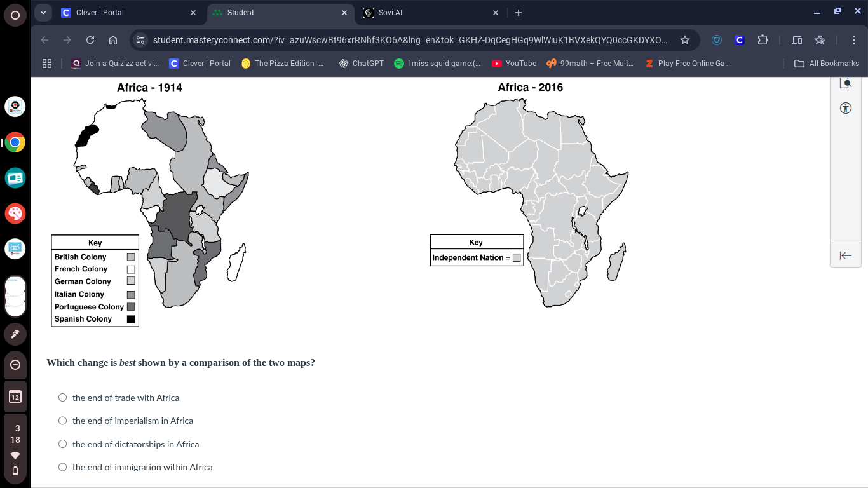The height and width of the screenshot is (488, 868).
Task: Click the Clever extension icon in toolbar
Action: [739, 40]
